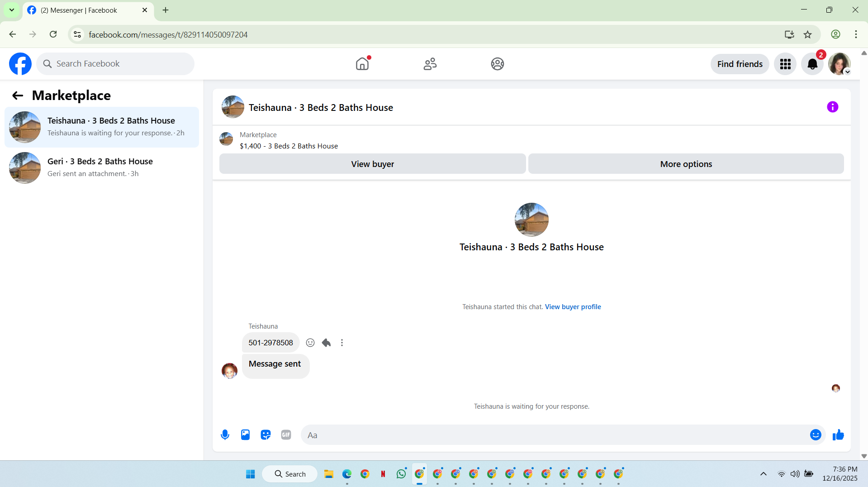The width and height of the screenshot is (868, 487).
Task: Install the app from the address bar
Action: (x=789, y=34)
